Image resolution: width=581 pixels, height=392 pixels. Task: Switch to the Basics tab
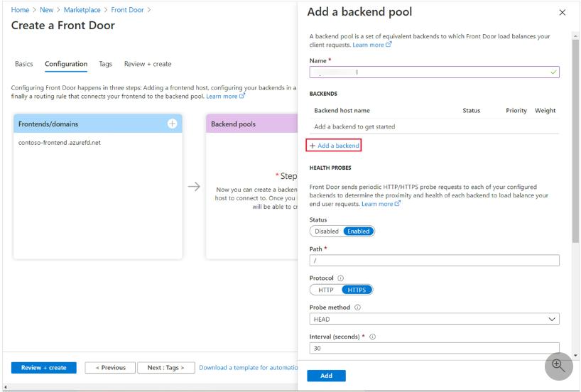[23, 64]
